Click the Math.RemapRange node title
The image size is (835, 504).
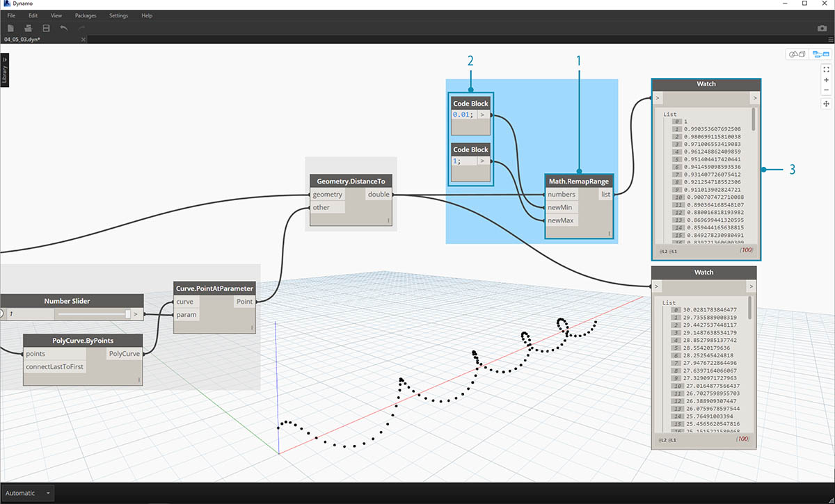pyautogui.click(x=579, y=181)
